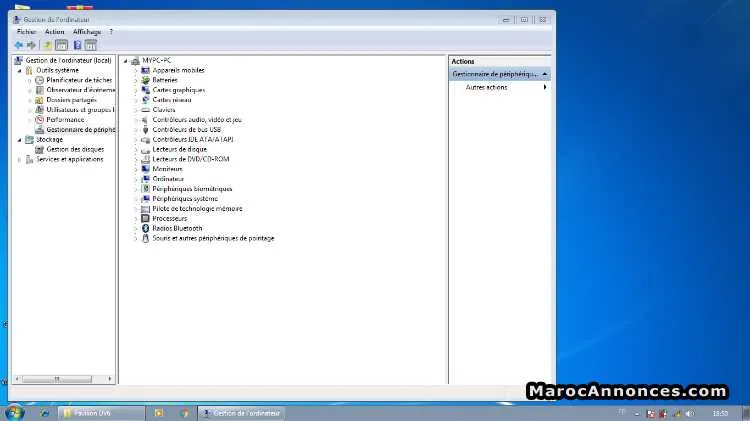This screenshot has height=421, width=750.
Task: Select the Planificateur de tâches clock icon
Action: pos(40,80)
